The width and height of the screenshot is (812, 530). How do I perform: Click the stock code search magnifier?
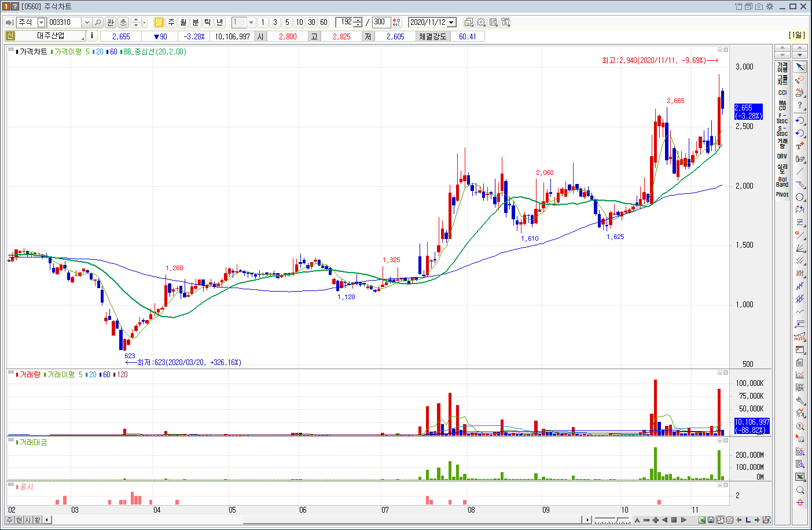point(98,22)
